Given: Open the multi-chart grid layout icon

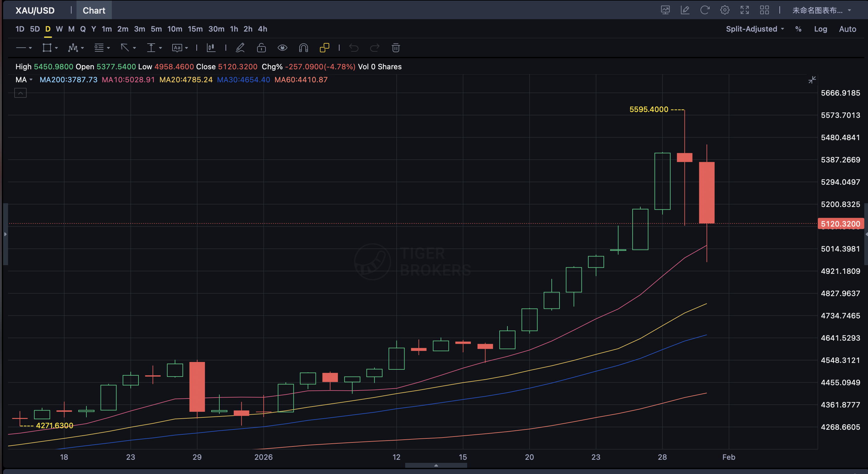Looking at the screenshot, I should click(x=764, y=10).
